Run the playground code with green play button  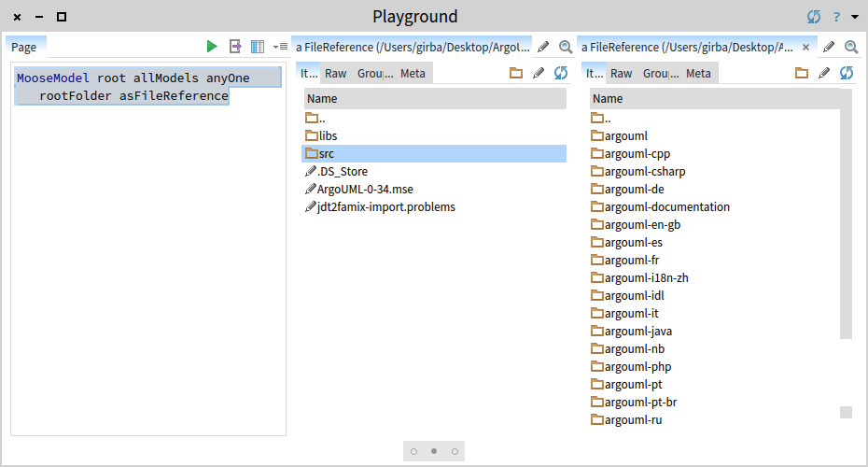[x=212, y=47]
